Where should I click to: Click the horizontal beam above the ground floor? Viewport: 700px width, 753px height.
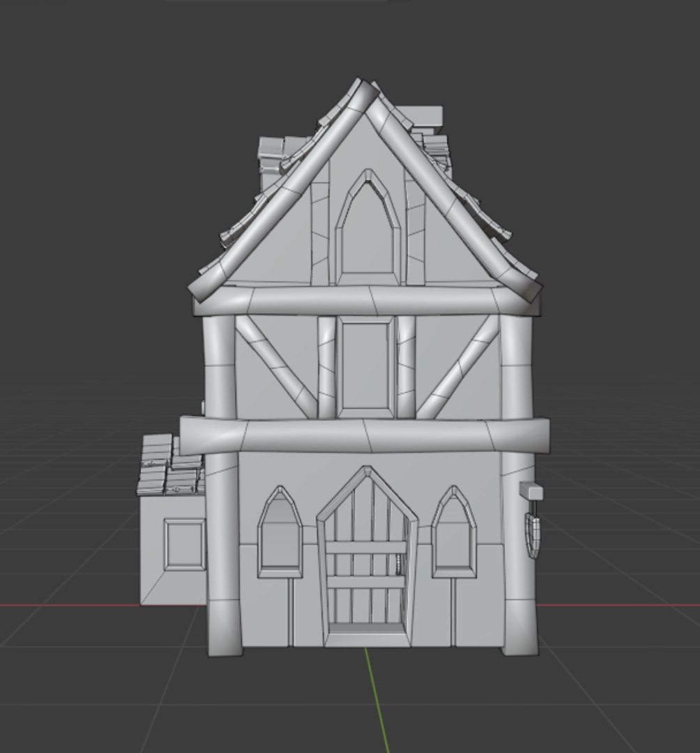coord(365,435)
